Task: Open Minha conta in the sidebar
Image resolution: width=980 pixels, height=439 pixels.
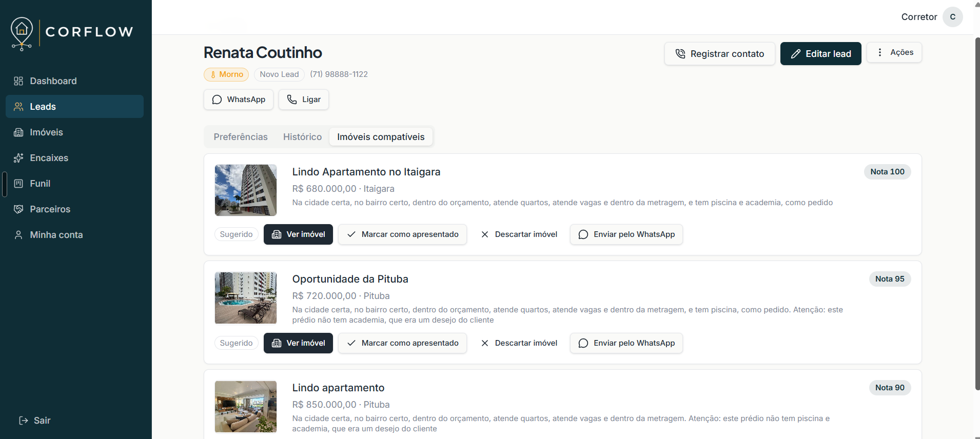Action: click(74, 235)
